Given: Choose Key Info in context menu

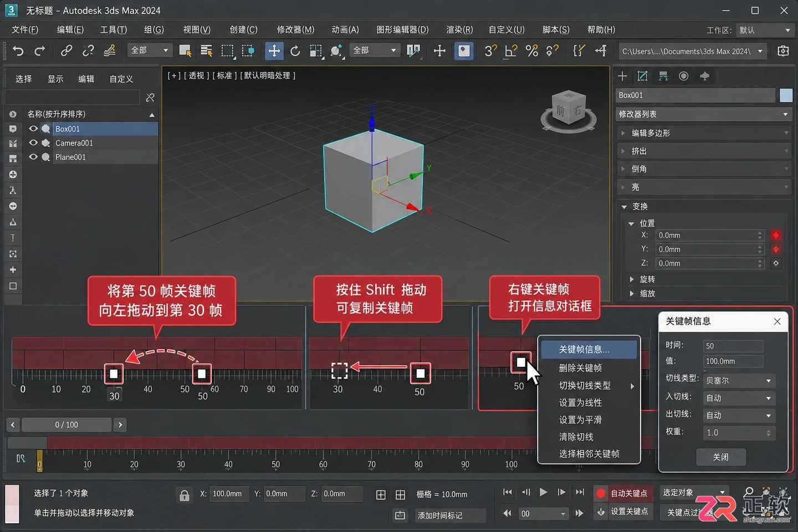Looking at the screenshot, I should (589, 349).
